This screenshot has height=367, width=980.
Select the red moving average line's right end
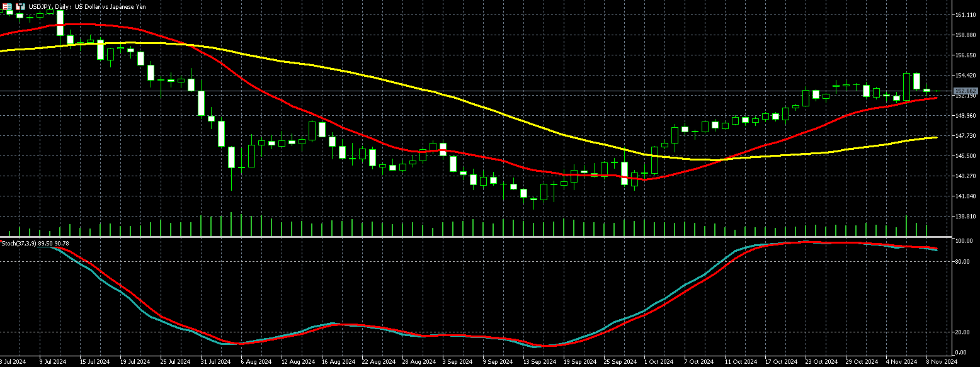pyautogui.click(x=936, y=98)
